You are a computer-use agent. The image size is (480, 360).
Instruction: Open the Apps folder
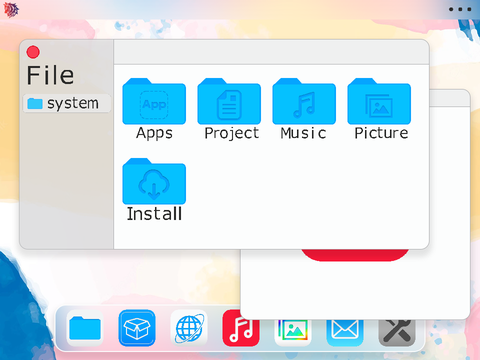tap(154, 109)
